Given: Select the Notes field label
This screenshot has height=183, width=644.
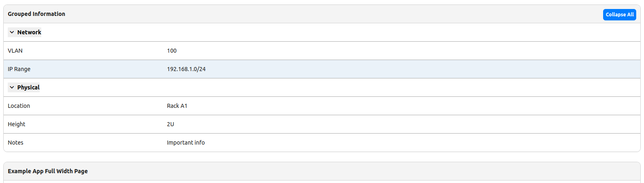Looking at the screenshot, I should click(x=16, y=143).
